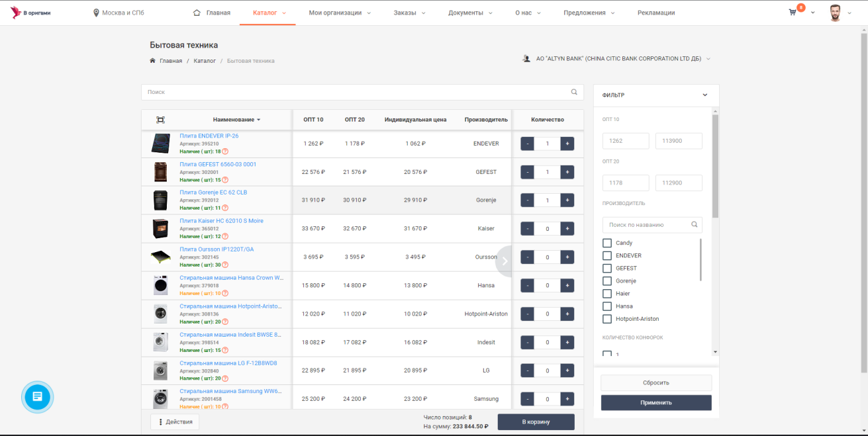The image size is (868, 436).
Task: Check the Hansa manufacturer checkbox
Action: [607, 306]
